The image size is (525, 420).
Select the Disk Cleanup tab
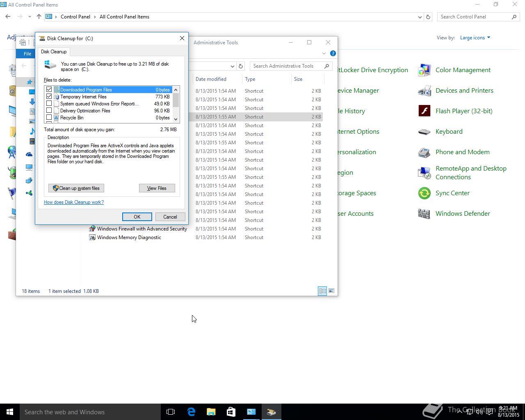point(54,52)
